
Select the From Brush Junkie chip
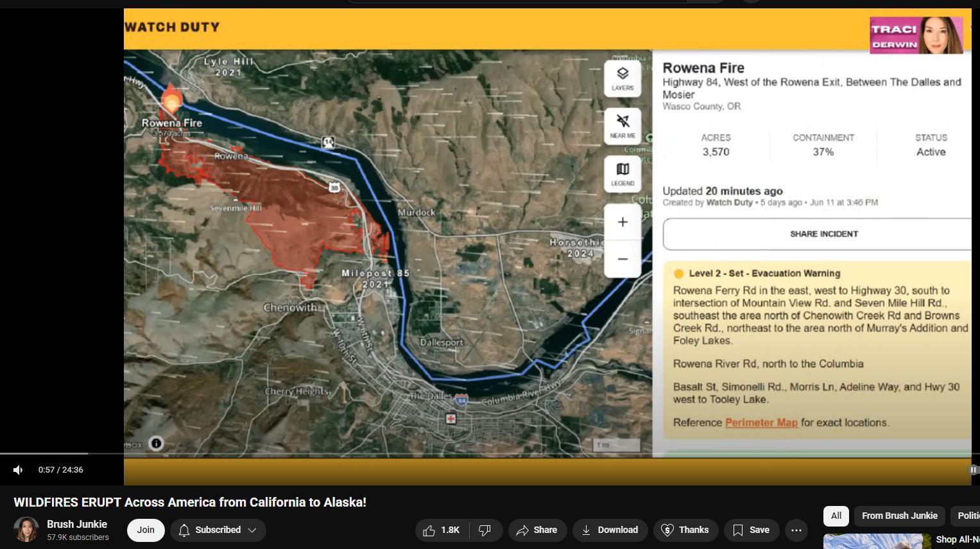pyautogui.click(x=899, y=516)
